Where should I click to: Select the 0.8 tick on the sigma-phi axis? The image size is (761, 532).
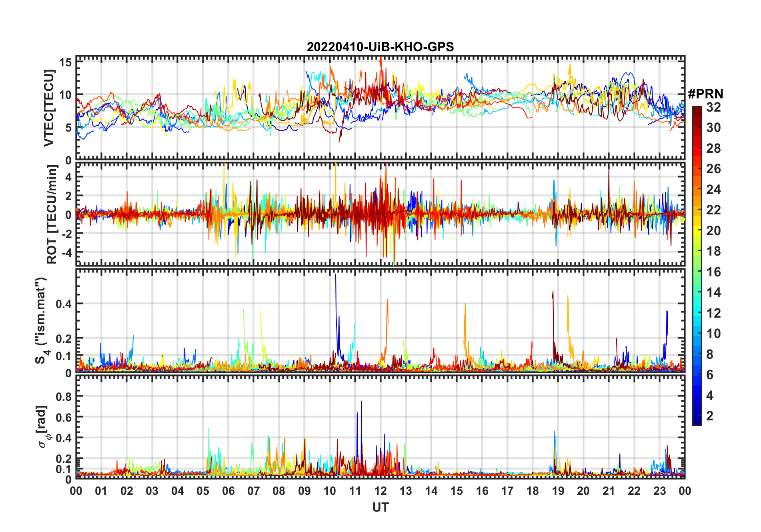click(x=64, y=396)
